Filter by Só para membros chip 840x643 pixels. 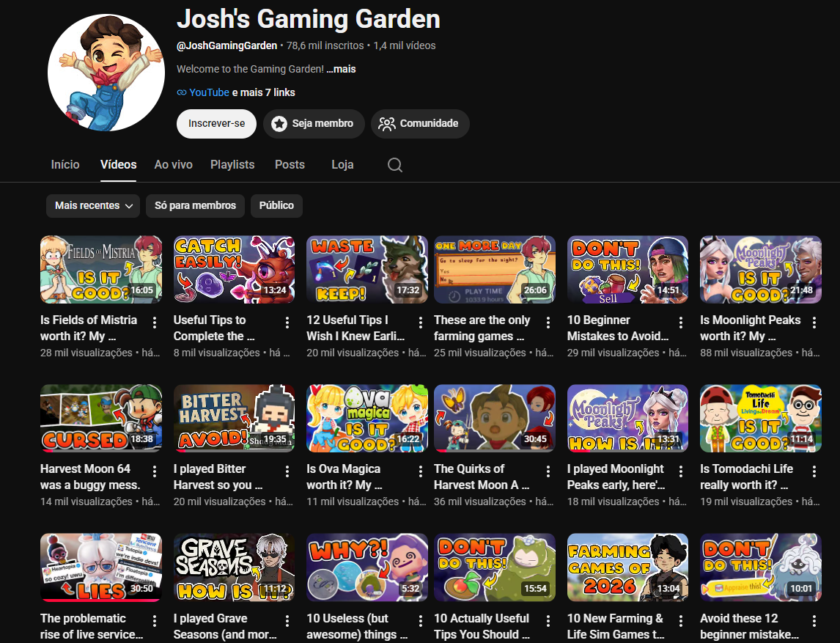tap(196, 206)
